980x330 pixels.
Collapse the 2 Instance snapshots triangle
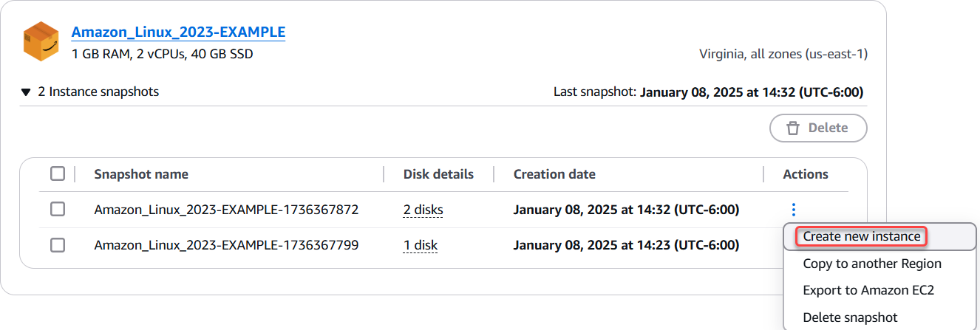pos(26,92)
